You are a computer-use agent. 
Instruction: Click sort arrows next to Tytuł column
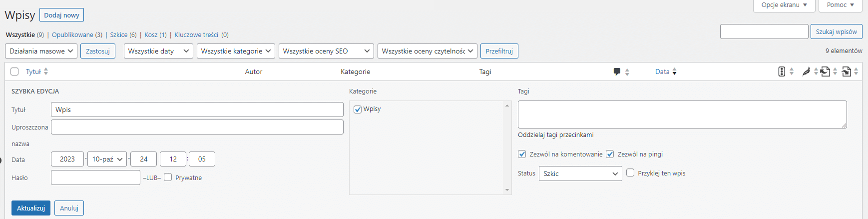(46, 71)
